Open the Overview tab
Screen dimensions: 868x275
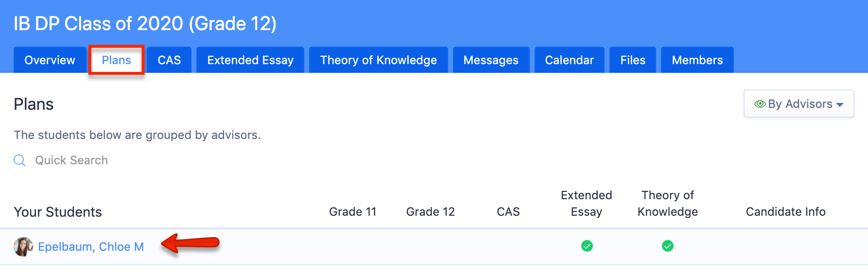(50, 60)
